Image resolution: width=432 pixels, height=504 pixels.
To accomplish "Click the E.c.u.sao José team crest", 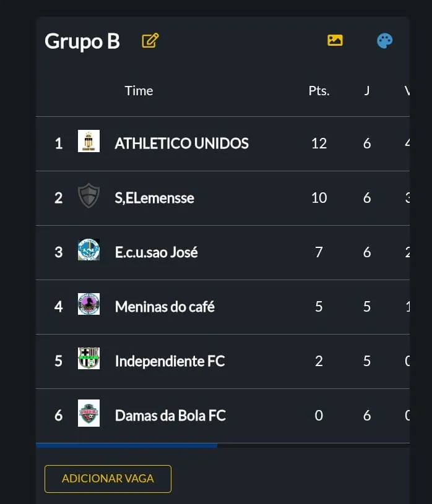I will 89,250.
